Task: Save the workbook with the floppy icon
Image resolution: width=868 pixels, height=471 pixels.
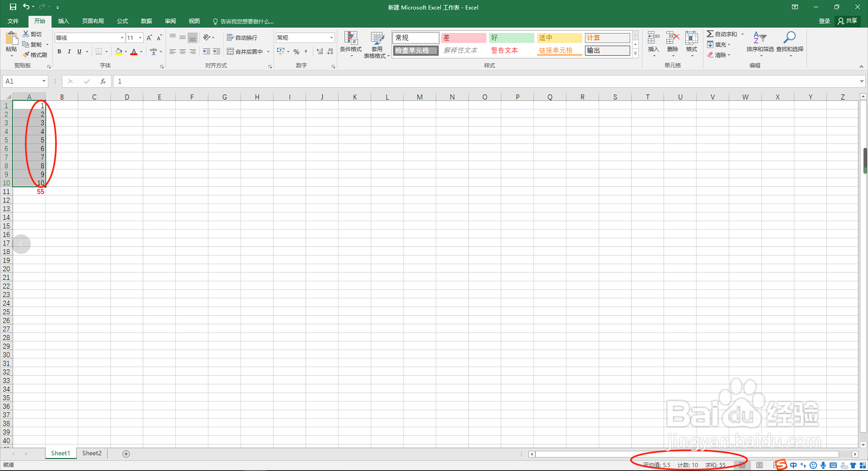Action: coord(13,7)
